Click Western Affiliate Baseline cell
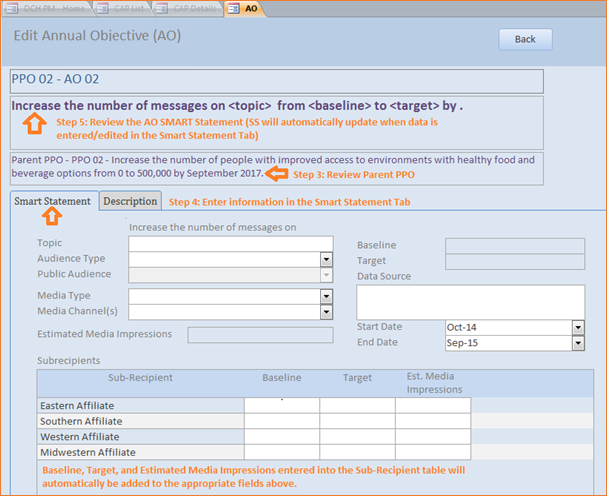The image size is (607, 496). 282,436
